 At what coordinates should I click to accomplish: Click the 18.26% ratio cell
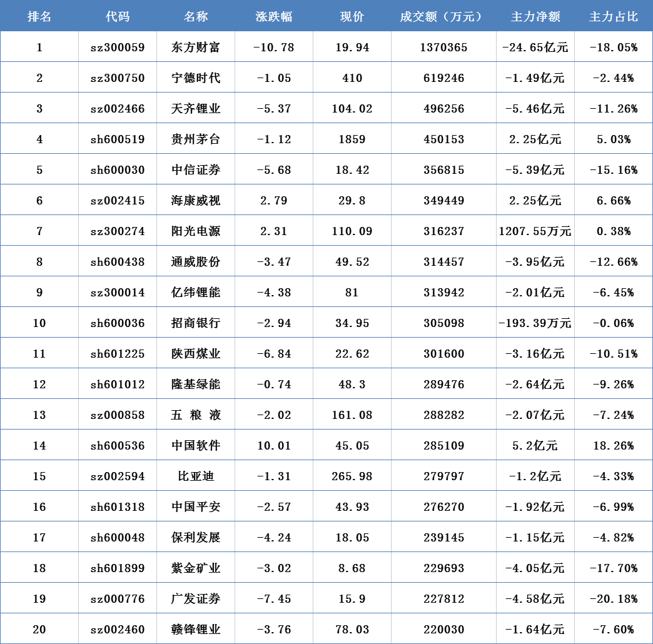point(614,445)
